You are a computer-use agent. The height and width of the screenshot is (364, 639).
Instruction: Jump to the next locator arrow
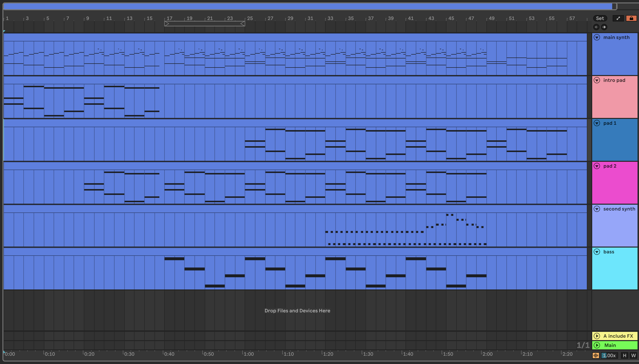click(x=604, y=27)
